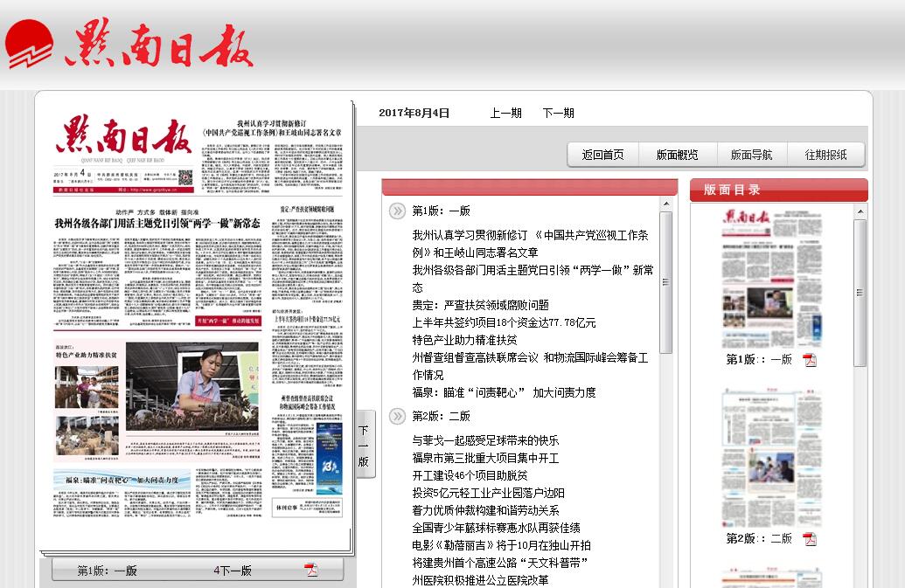This screenshot has width=905, height=588.
Task: Open 版面导航 menu
Action: 751,155
